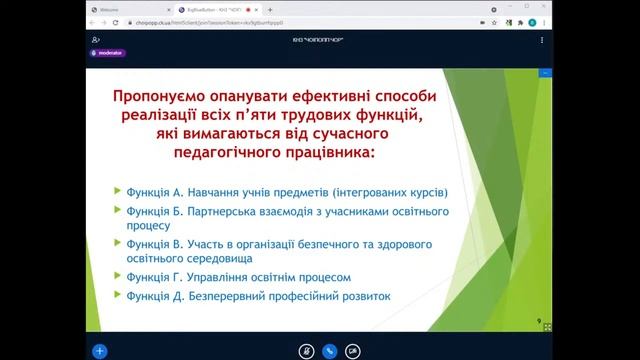Close the BigBlueButton browser tab

point(256,10)
